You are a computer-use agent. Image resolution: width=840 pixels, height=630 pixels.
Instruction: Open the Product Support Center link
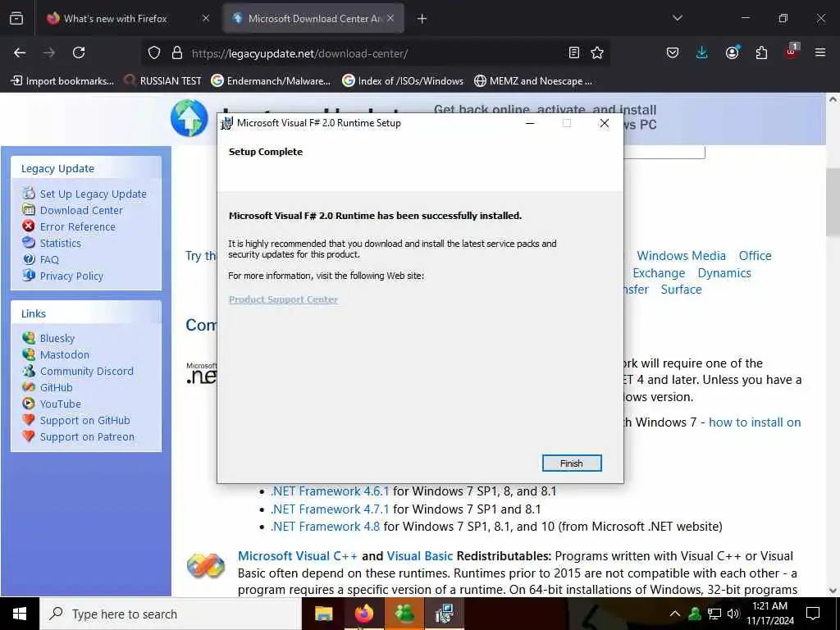pyautogui.click(x=283, y=299)
